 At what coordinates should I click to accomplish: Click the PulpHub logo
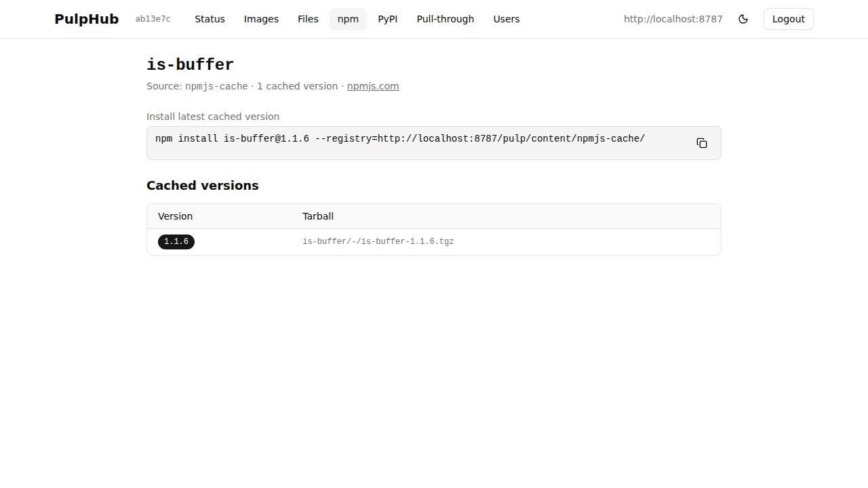(86, 18)
